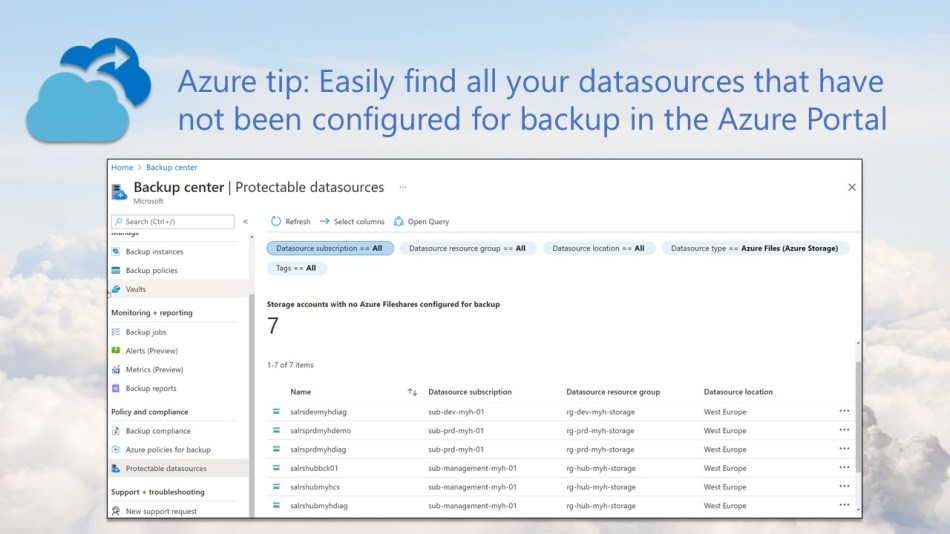Image resolution: width=950 pixels, height=534 pixels.
Task: Open Metrics (Preview) in the sidebar
Action: pyautogui.click(x=154, y=370)
